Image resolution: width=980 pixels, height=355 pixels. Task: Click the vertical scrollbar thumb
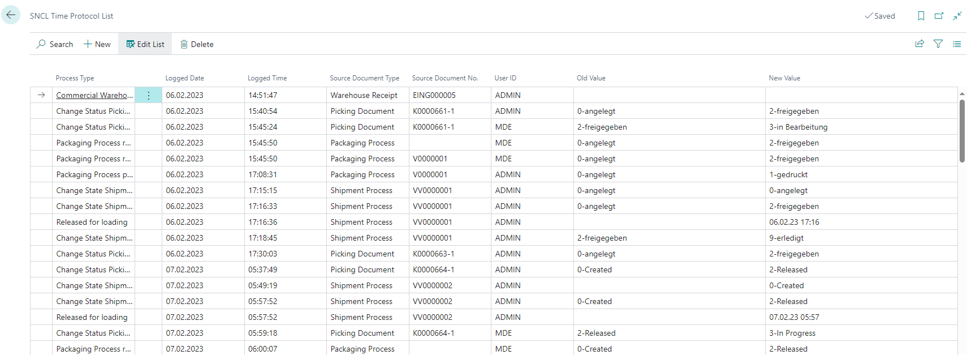961,130
